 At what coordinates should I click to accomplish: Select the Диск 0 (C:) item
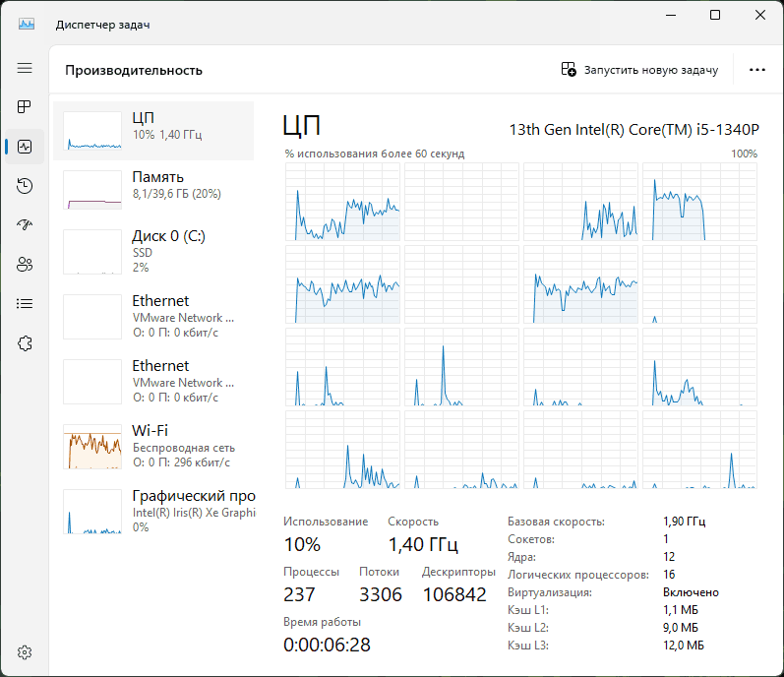pyautogui.click(x=153, y=252)
